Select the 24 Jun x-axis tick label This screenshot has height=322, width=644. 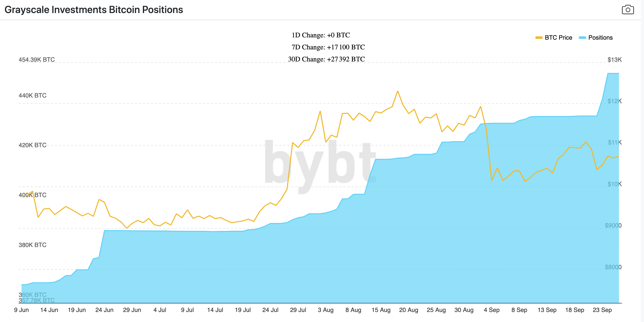coord(104,310)
